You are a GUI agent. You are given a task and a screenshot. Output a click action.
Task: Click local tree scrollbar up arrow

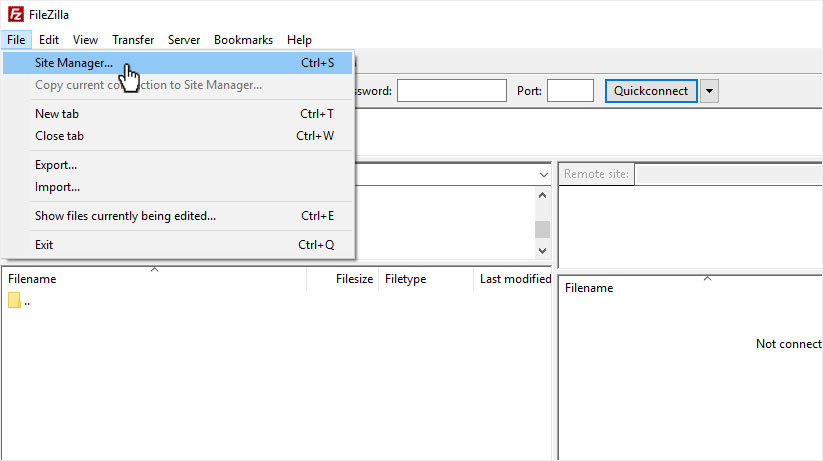(x=543, y=195)
